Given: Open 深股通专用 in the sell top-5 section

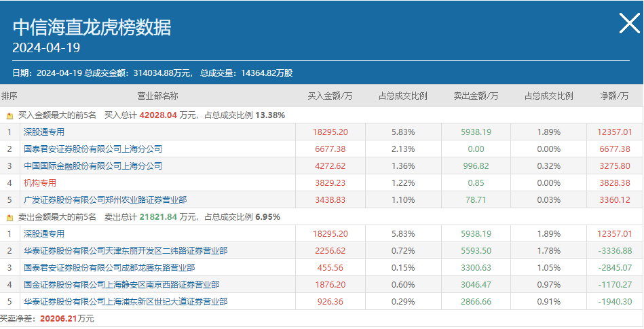Looking at the screenshot, I should click(44, 234).
